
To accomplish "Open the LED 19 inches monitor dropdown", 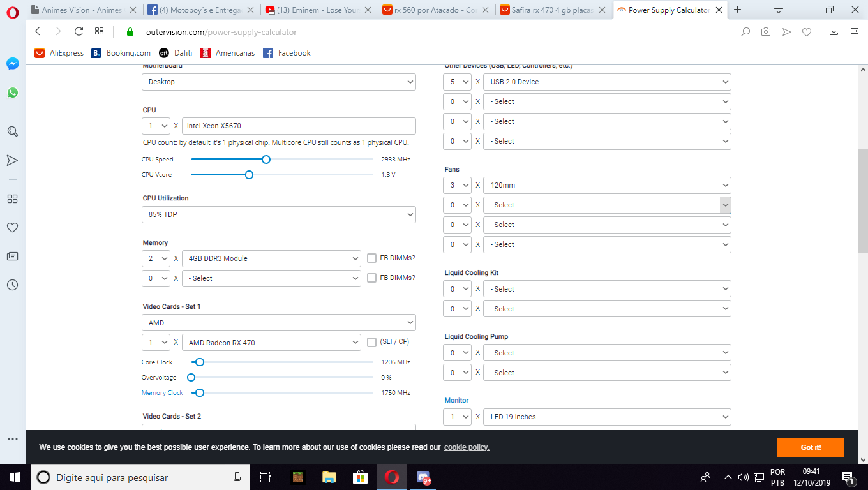I will click(607, 417).
